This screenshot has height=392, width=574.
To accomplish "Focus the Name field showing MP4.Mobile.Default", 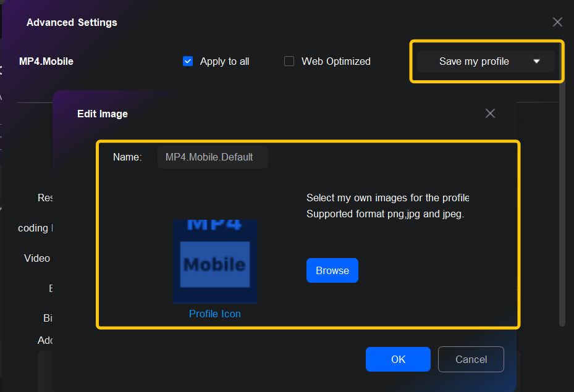I will [212, 157].
